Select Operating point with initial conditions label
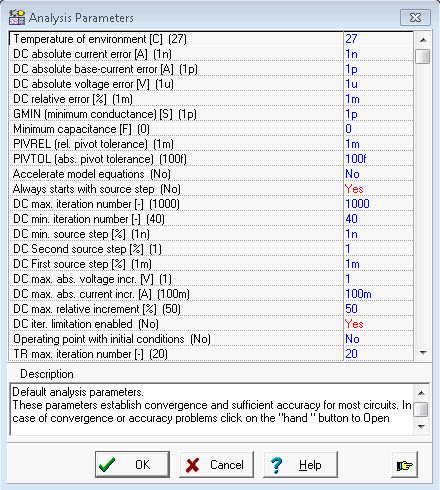 pos(112,339)
